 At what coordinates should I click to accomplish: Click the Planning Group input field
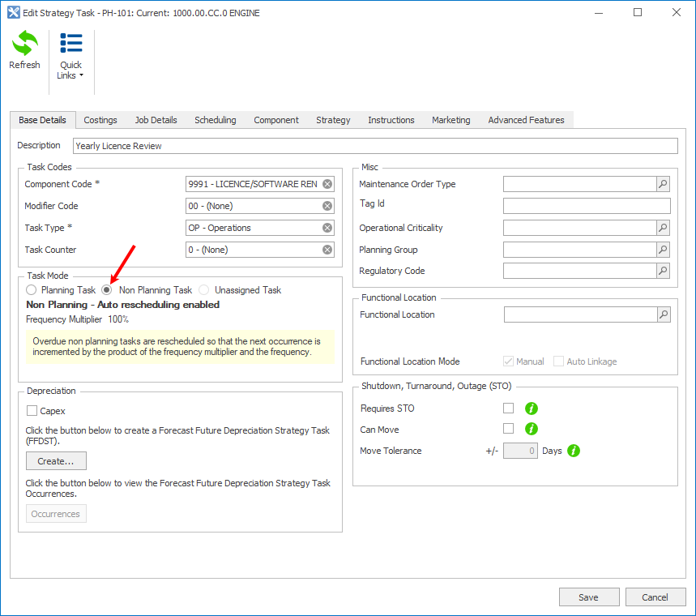coord(579,250)
